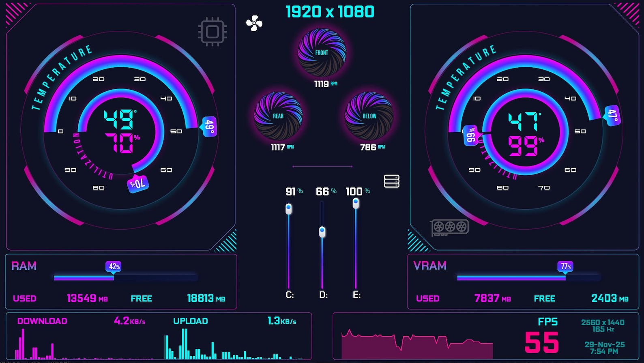Select the FRONT fan swirl

322,53
